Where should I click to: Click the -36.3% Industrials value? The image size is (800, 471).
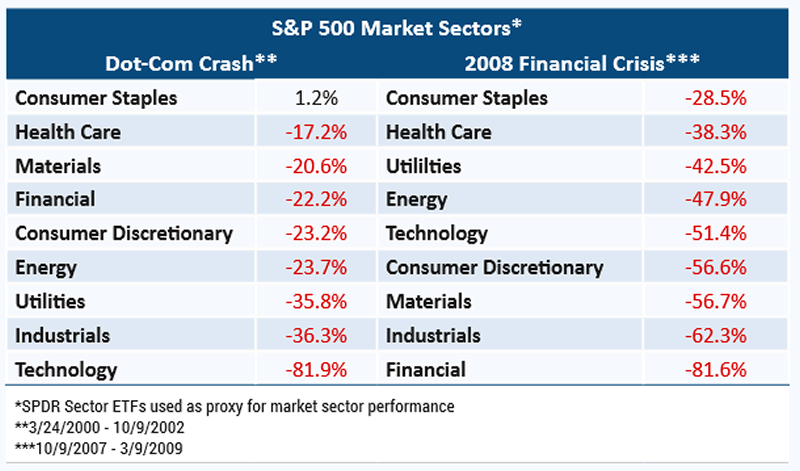pos(318,335)
